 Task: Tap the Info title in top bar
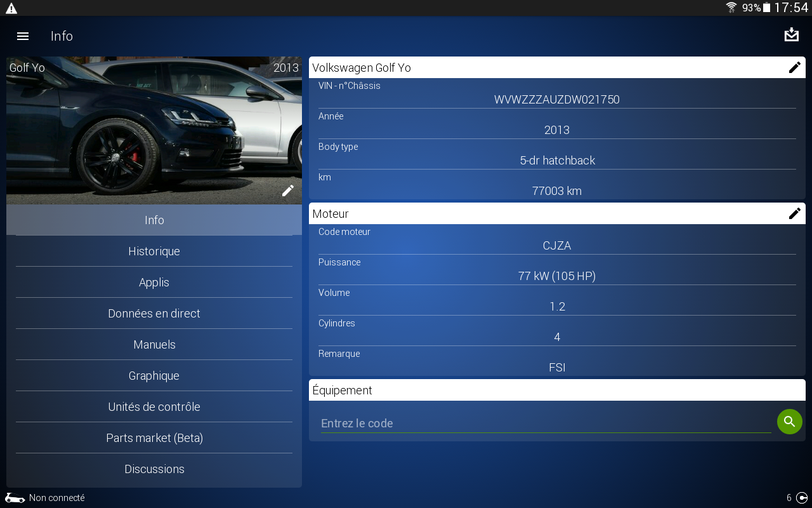click(62, 36)
